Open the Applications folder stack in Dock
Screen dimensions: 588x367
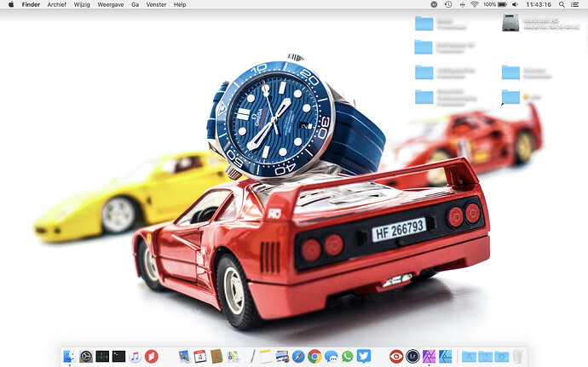click(469, 356)
